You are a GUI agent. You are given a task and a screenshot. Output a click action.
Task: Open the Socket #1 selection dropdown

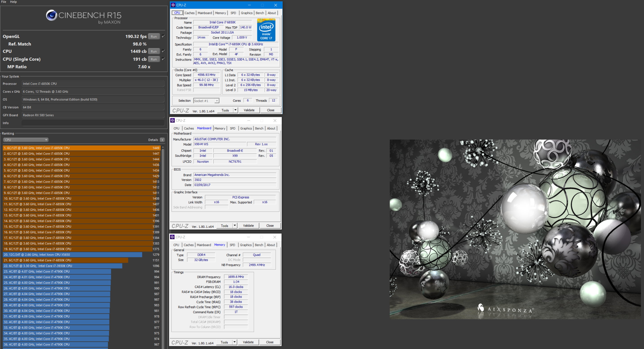pos(206,101)
